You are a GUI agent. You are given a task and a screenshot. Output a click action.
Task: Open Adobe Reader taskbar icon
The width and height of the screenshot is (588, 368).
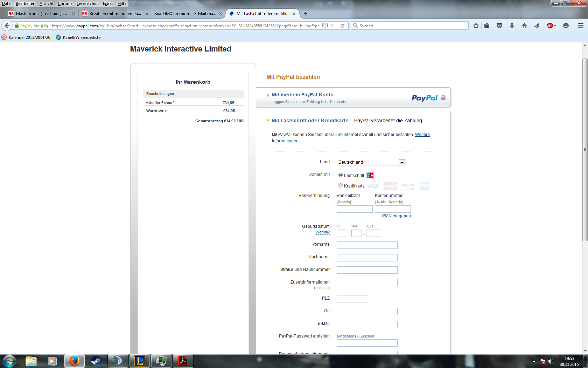click(x=183, y=361)
